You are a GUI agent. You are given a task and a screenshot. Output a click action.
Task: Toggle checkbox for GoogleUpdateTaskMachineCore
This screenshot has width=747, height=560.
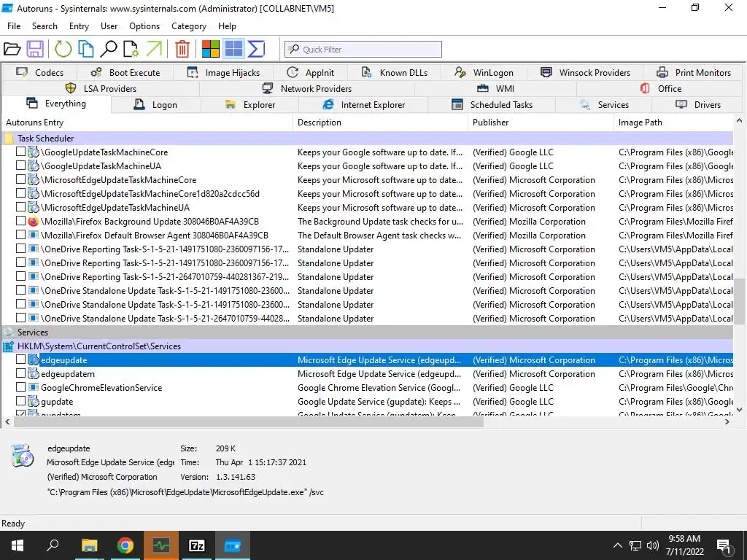[x=20, y=152]
